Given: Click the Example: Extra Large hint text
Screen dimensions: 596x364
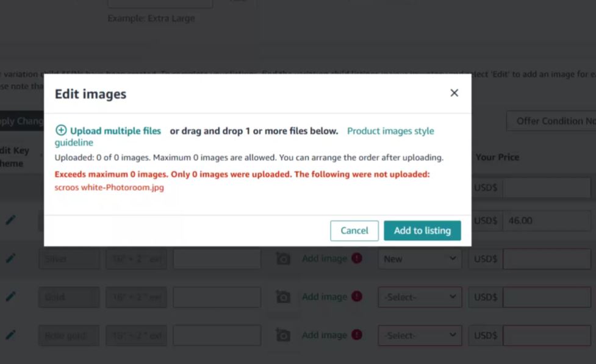Looking at the screenshot, I should tap(151, 18).
